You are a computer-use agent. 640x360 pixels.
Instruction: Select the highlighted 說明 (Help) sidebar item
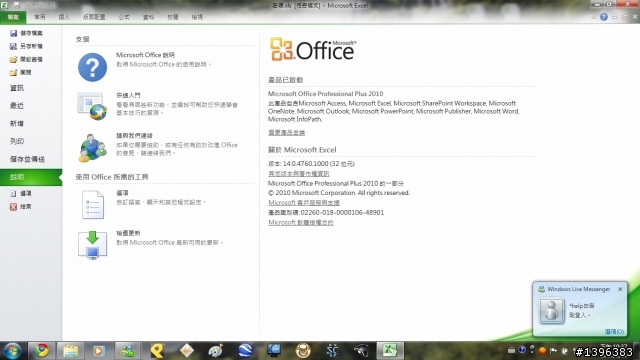(31, 177)
